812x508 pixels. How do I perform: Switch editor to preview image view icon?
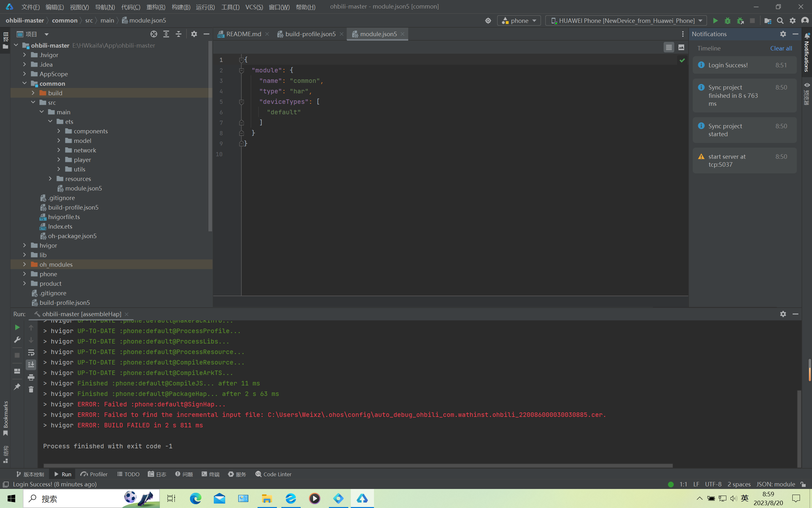(x=681, y=47)
